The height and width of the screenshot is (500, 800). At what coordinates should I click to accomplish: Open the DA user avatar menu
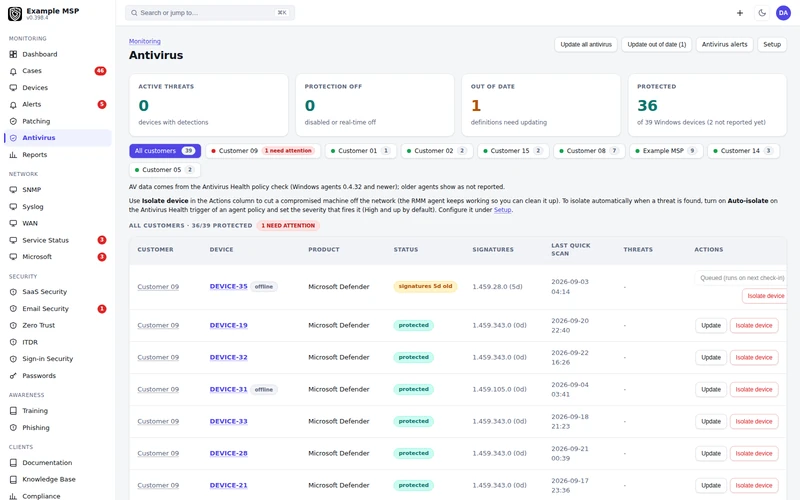pos(783,13)
